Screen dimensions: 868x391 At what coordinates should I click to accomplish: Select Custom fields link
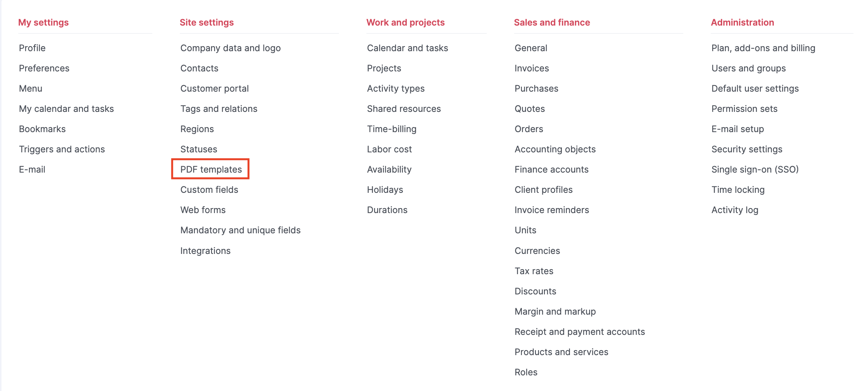click(x=209, y=189)
